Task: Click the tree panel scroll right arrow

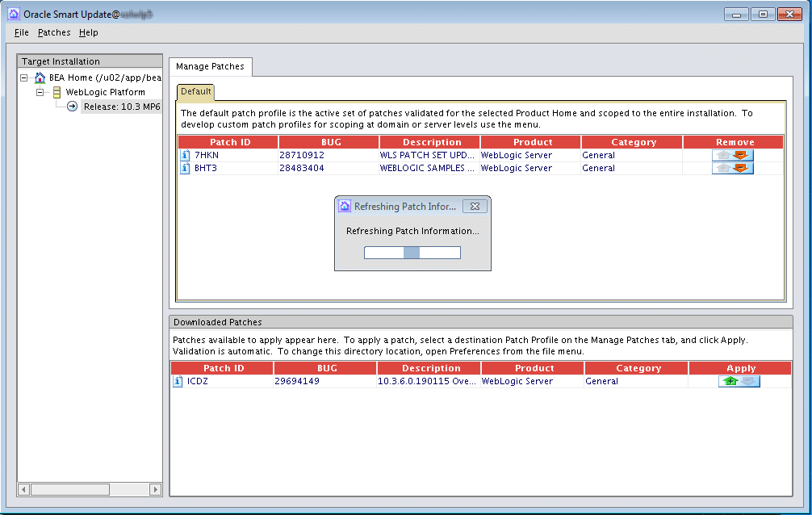Action: point(155,490)
